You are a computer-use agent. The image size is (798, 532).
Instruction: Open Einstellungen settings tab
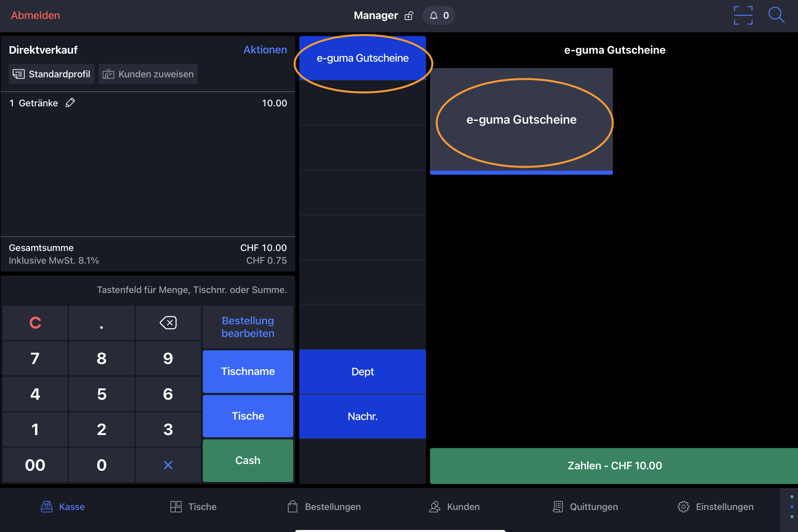pyautogui.click(x=716, y=507)
